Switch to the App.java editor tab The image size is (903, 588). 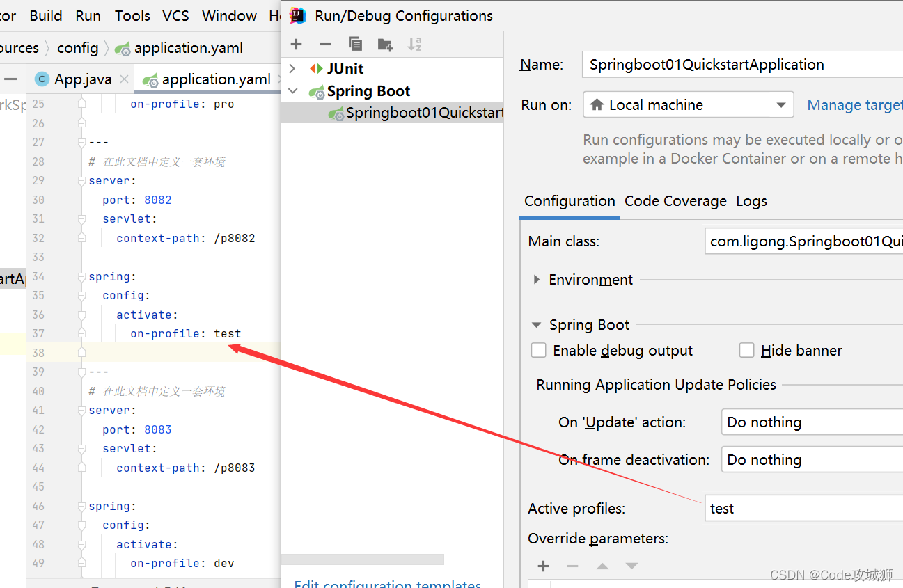click(83, 79)
